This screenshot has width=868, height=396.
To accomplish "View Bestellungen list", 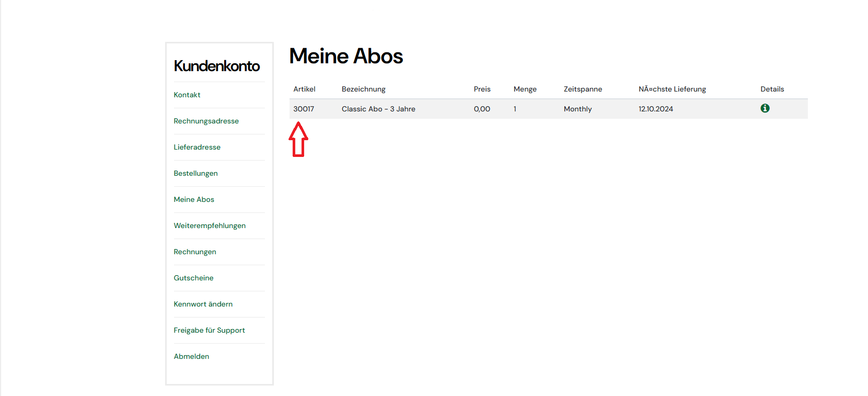I will (196, 173).
